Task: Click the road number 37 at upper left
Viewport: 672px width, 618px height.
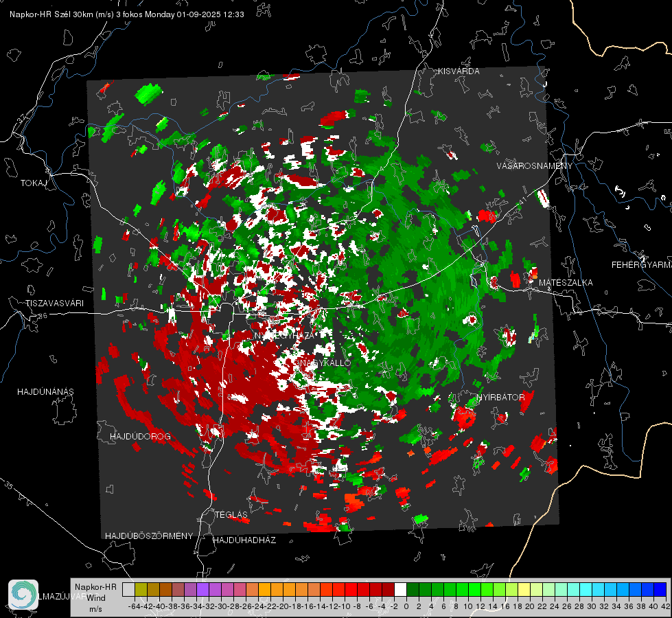Action: click(22, 118)
